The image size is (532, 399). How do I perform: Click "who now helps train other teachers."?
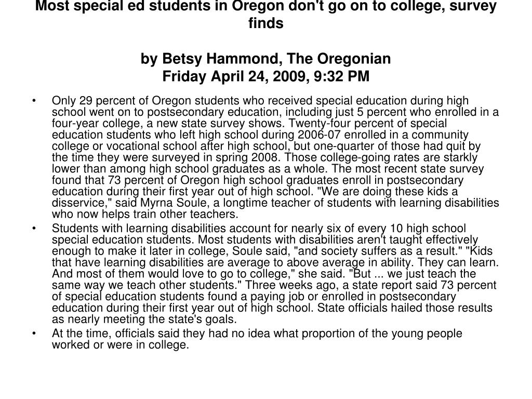[145, 215]
